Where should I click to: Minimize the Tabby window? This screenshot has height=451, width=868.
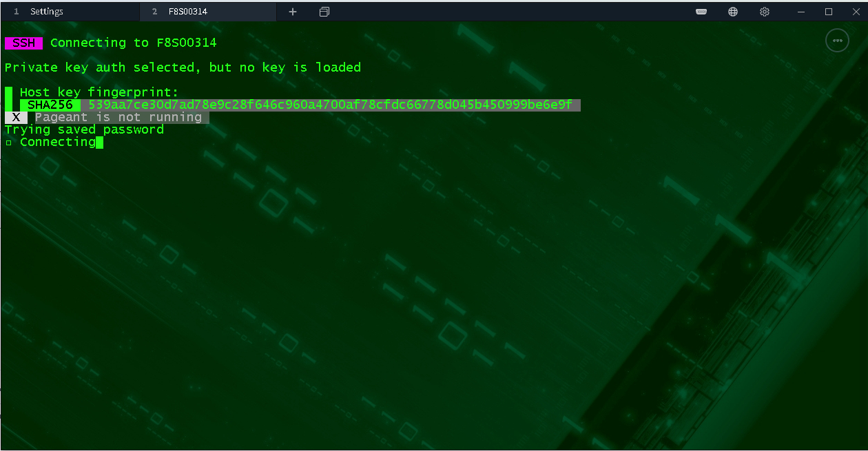(x=800, y=12)
